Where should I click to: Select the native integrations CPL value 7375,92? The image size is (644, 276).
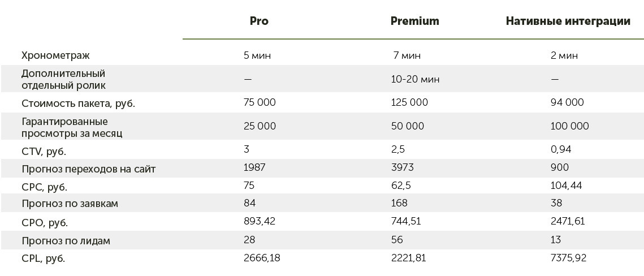pyautogui.click(x=569, y=258)
